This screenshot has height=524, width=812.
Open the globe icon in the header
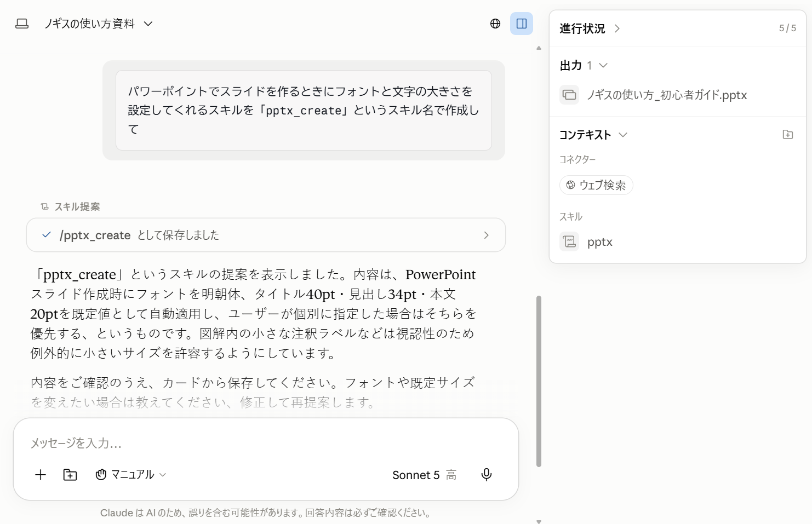click(495, 24)
